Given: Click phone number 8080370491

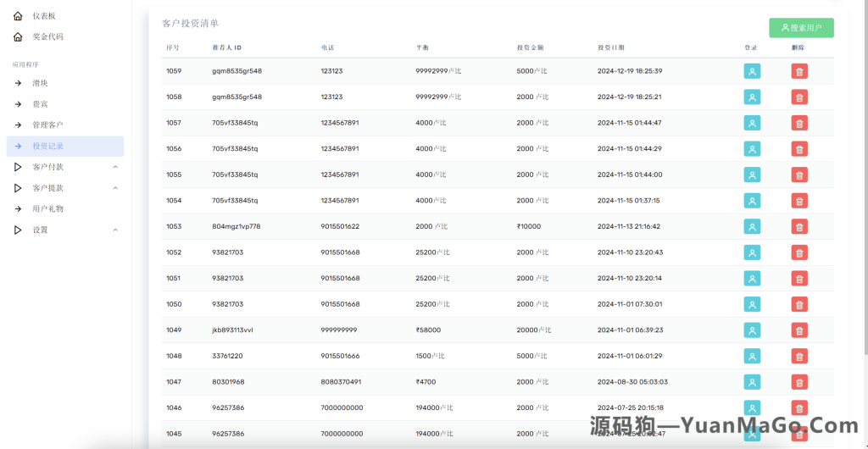Looking at the screenshot, I should point(341,382).
